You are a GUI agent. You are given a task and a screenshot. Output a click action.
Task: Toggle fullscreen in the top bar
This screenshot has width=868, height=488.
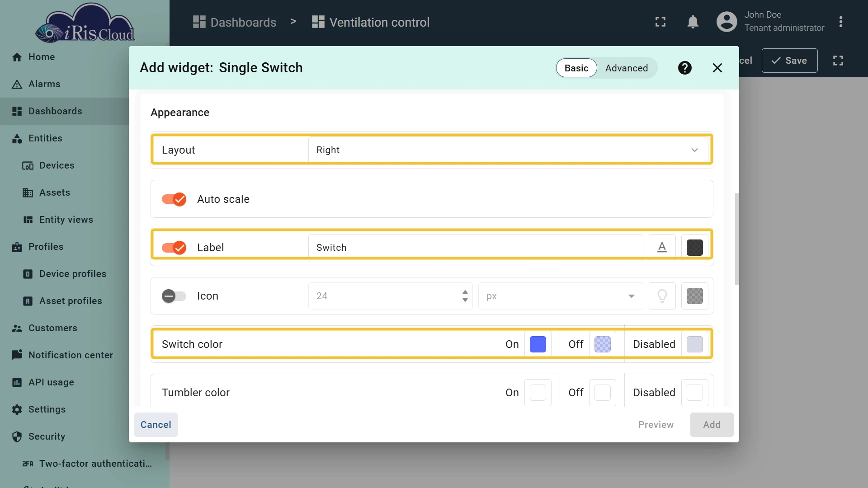[660, 22]
